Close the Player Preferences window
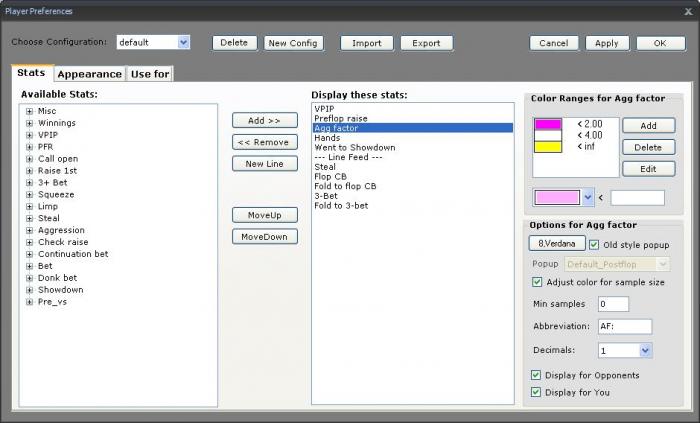Viewport: 700px width, 423px height. (688, 12)
